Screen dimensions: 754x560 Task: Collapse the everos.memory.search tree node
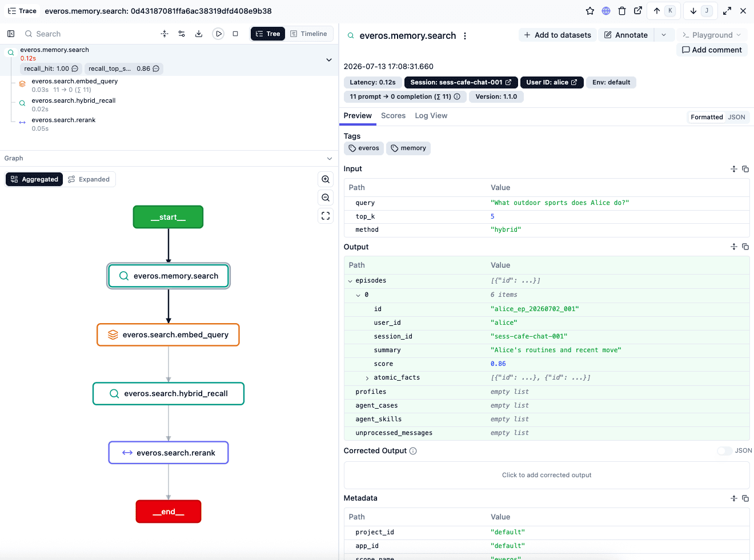pos(329,60)
